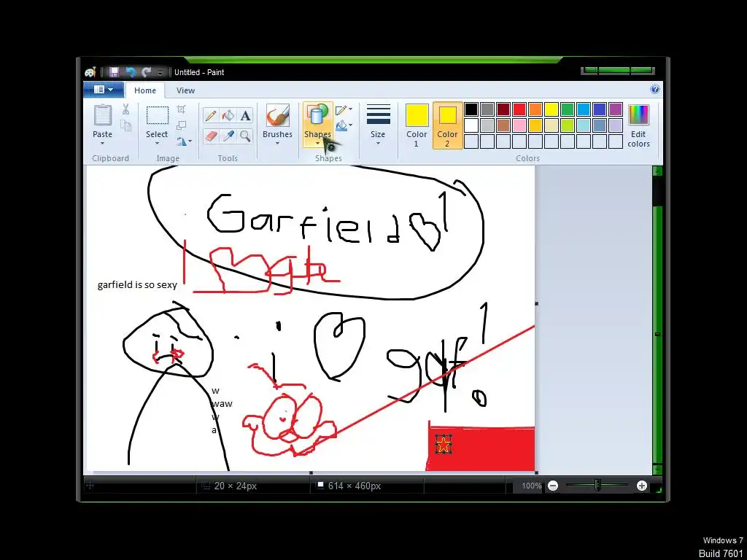Click the zoom in plus button
The image size is (747, 560).
642,486
